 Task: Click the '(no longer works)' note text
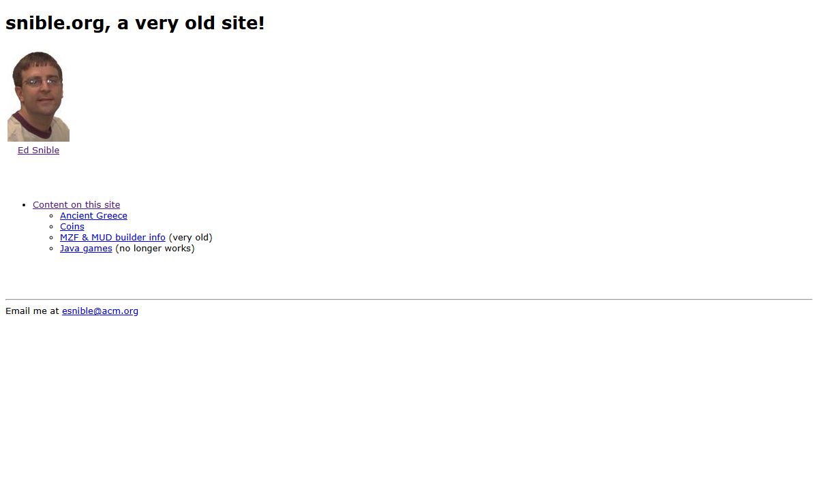pos(155,249)
